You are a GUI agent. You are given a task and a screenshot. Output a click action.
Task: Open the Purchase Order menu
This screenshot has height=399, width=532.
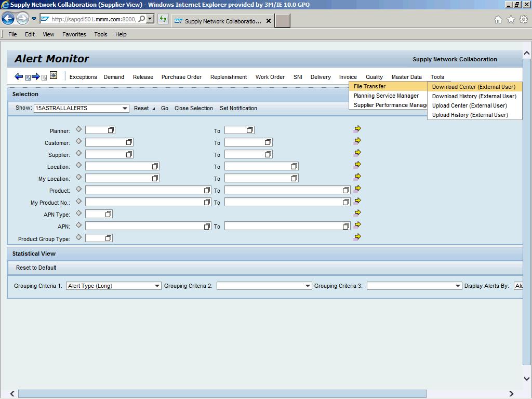181,77
